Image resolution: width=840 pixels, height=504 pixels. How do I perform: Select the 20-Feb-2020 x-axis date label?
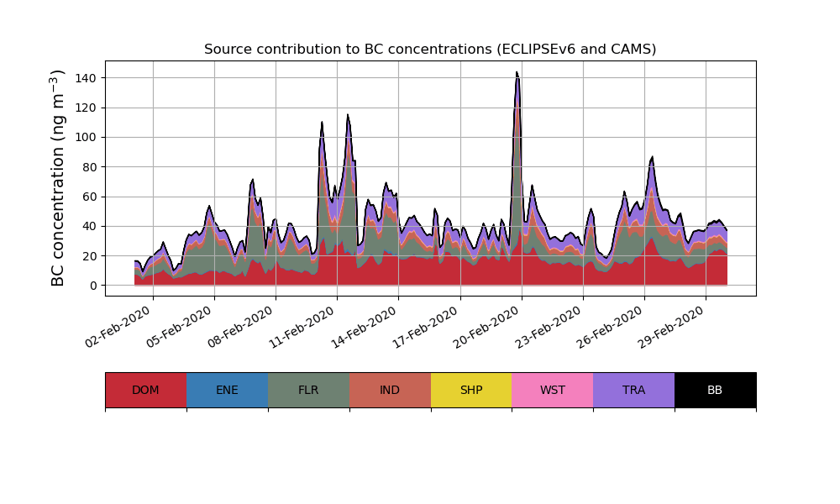coord(488,326)
